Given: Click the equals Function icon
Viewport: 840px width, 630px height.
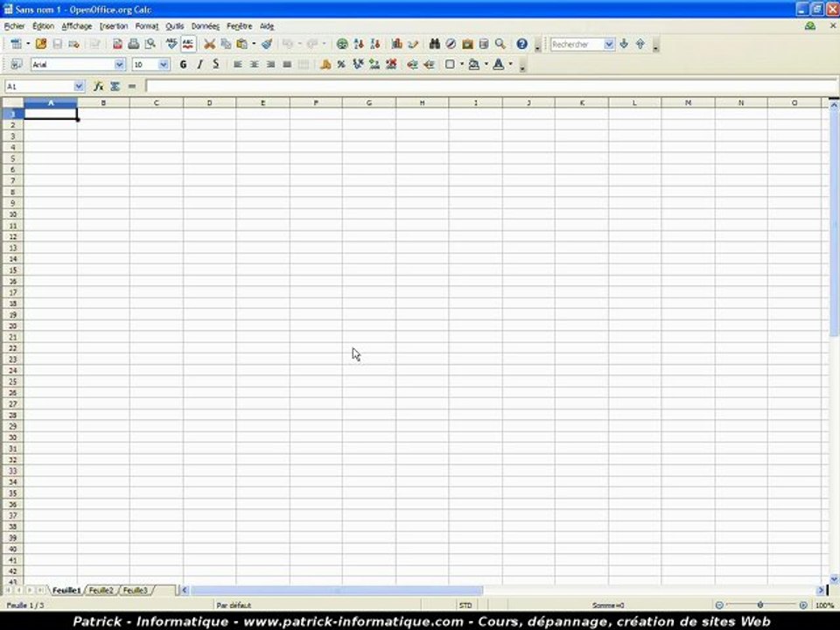Looking at the screenshot, I should click(132, 87).
